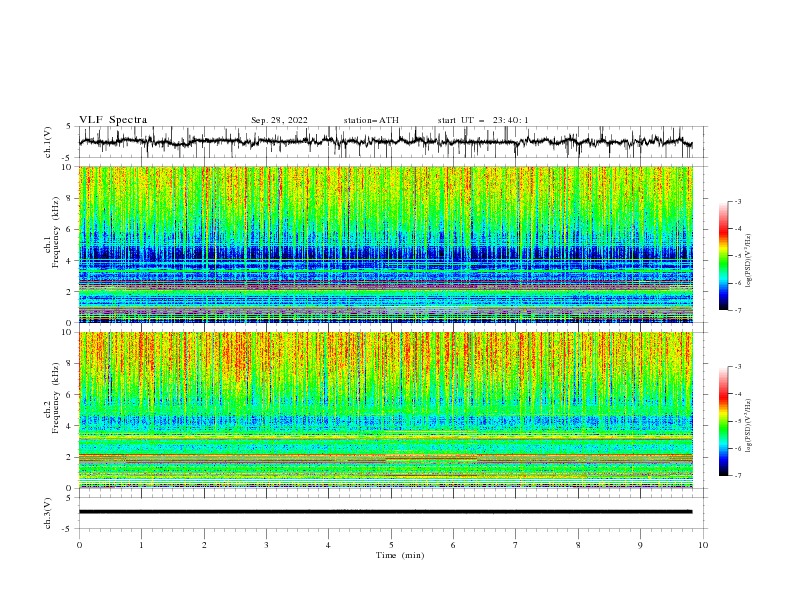Click the "ch.3(V)" axis label
The height and width of the screenshot is (612, 792).
48,513
